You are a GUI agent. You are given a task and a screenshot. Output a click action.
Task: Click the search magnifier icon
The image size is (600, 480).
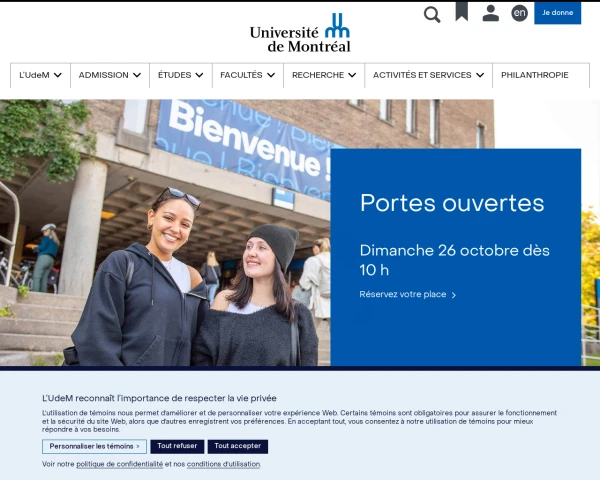tap(432, 14)
